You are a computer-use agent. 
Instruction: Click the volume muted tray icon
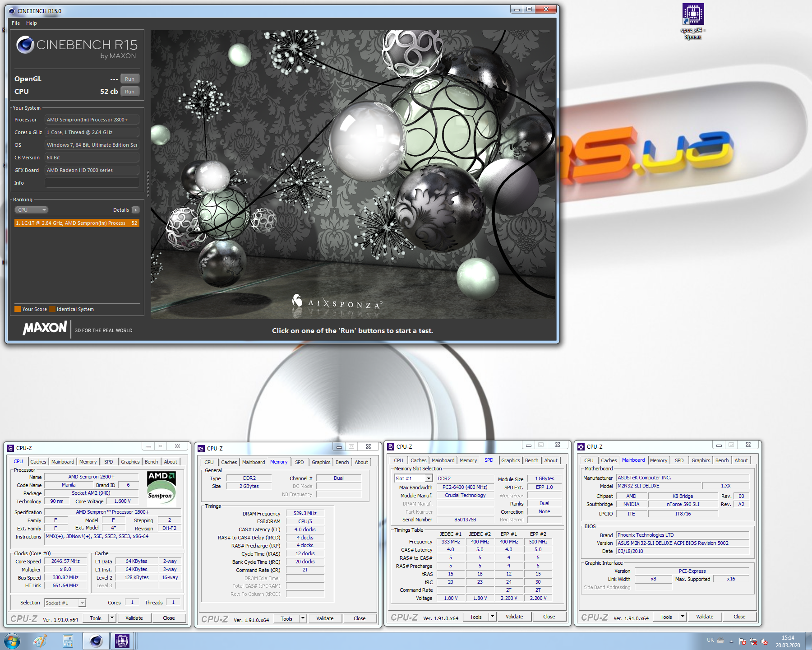coord(764,641)
